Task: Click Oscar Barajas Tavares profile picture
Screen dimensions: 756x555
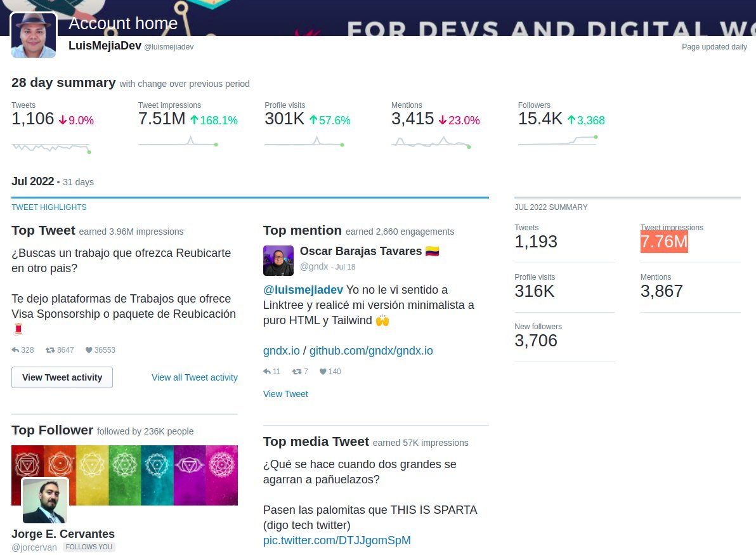Action: (278, 260)
